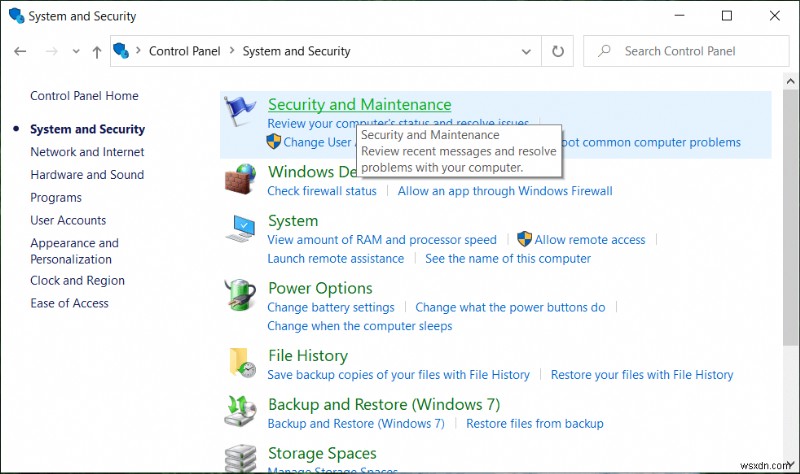The width and height of the screenshot is (800, 474).
Task: Click the Power Options battery icon
Action: pos(240,295)
